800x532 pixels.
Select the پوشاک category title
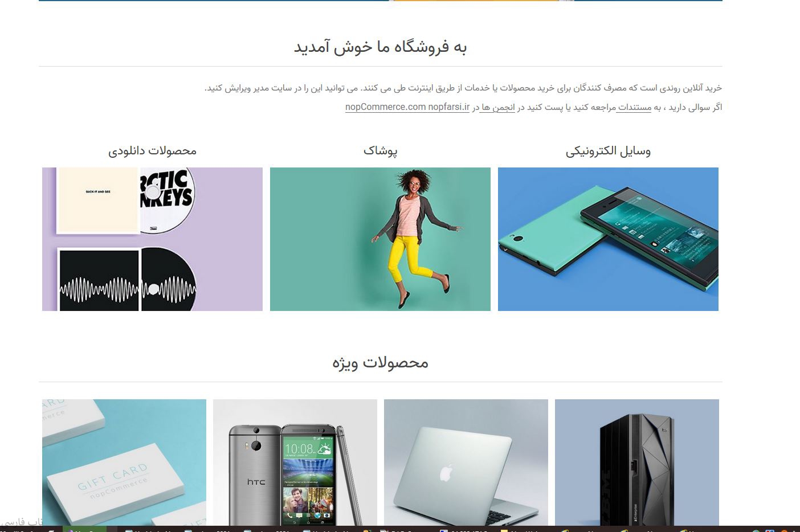point(380,151)
